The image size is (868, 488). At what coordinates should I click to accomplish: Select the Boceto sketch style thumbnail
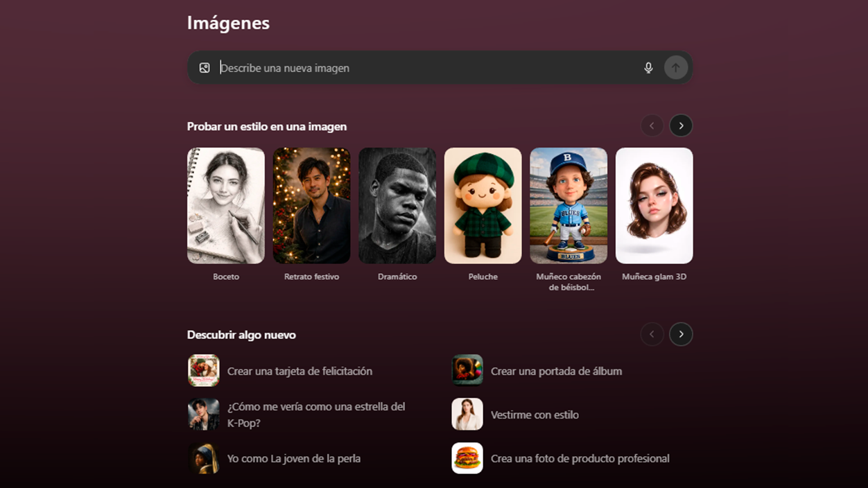click(226, 206)
